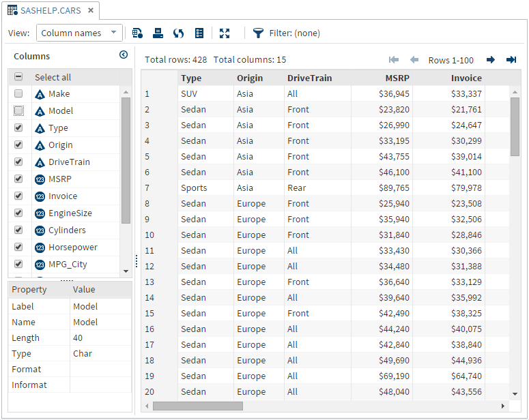Screen dimensions: 529x420
Task: Collapse the Columns panel using arrow
Action: pyautogui.click(x=124, y=55)
